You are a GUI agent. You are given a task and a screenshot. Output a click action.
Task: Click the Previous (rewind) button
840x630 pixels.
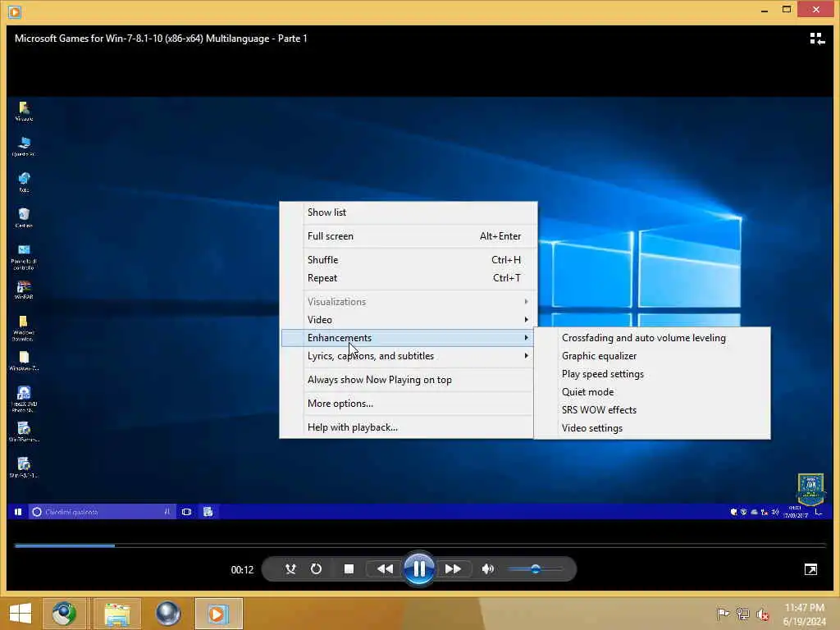pyautogui.click(x=385, y=569)
